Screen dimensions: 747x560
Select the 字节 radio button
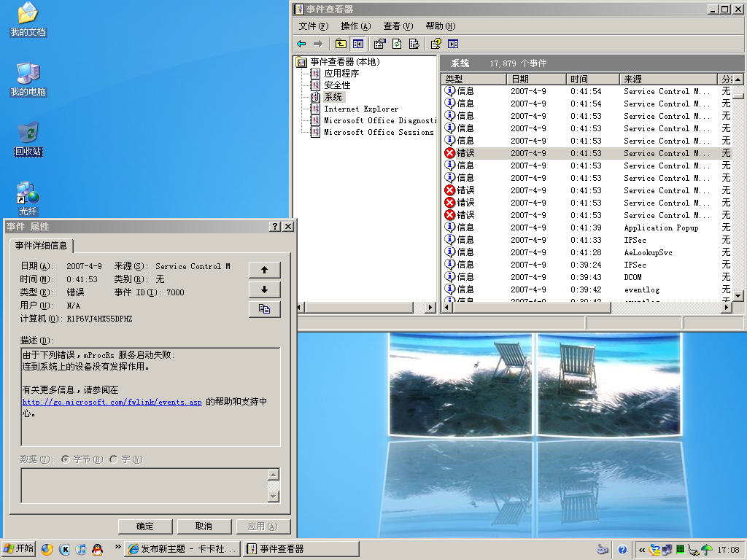coord(66,459)
